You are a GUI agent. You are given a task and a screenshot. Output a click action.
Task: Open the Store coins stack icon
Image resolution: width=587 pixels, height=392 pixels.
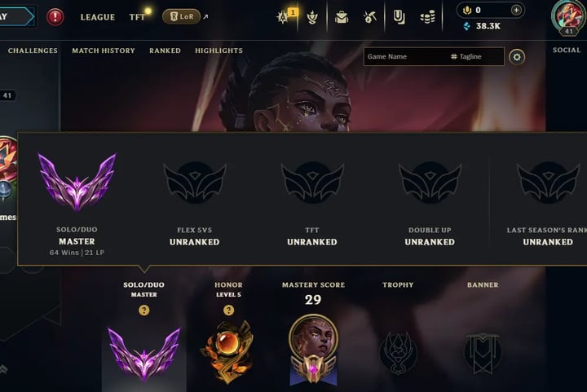pyautogui.click(x=427, y=17)
